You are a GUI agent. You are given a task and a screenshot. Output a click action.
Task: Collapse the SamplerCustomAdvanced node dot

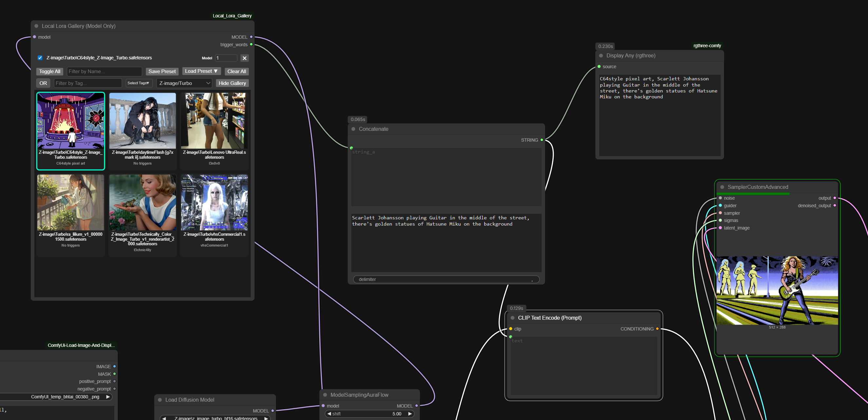pos(722,187)
